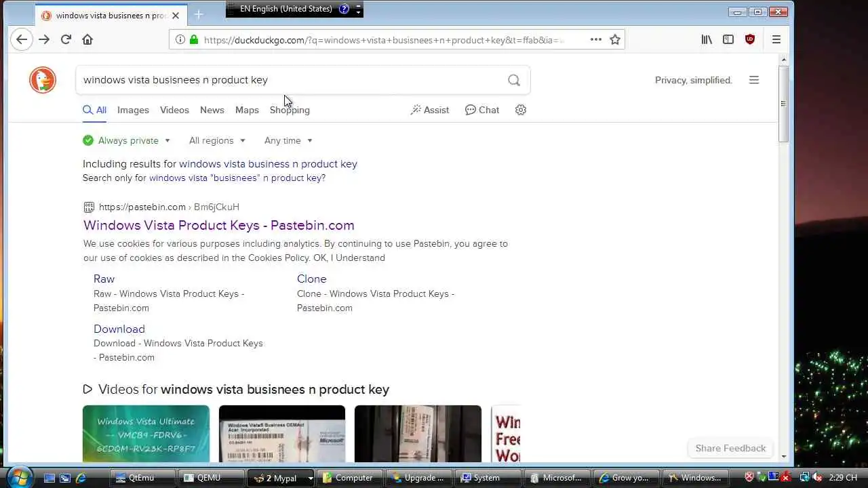This screenshot has height=488, width=868.
Task: Open a new browser tab
Action: coord(199,14)
